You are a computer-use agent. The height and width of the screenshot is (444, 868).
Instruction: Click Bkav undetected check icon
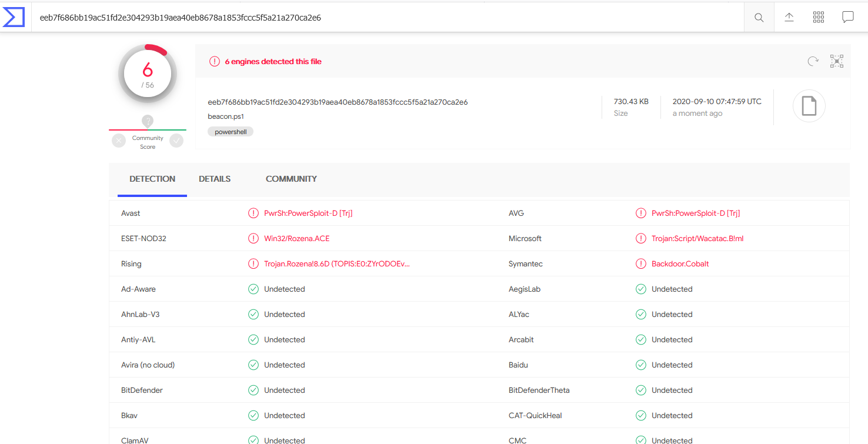253,416
